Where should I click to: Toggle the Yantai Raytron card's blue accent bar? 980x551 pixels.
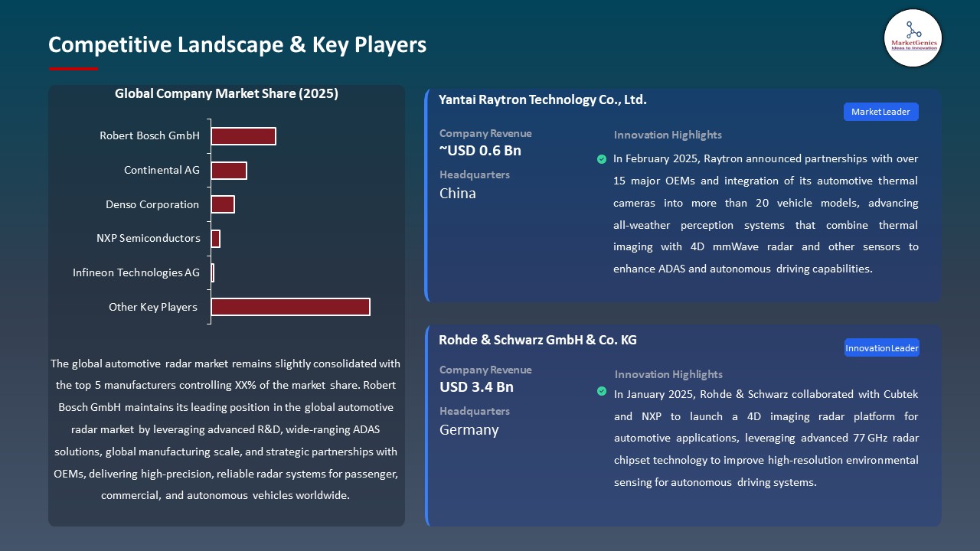426,195
